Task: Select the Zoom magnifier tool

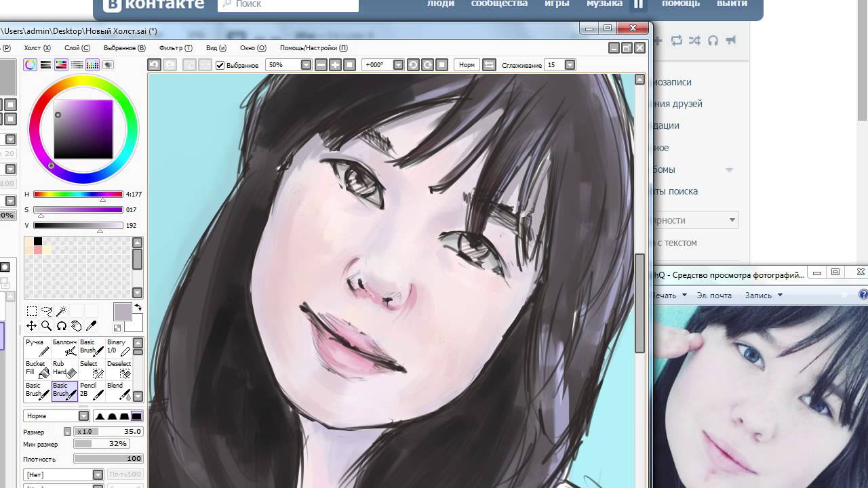Action: pos(47,326)
